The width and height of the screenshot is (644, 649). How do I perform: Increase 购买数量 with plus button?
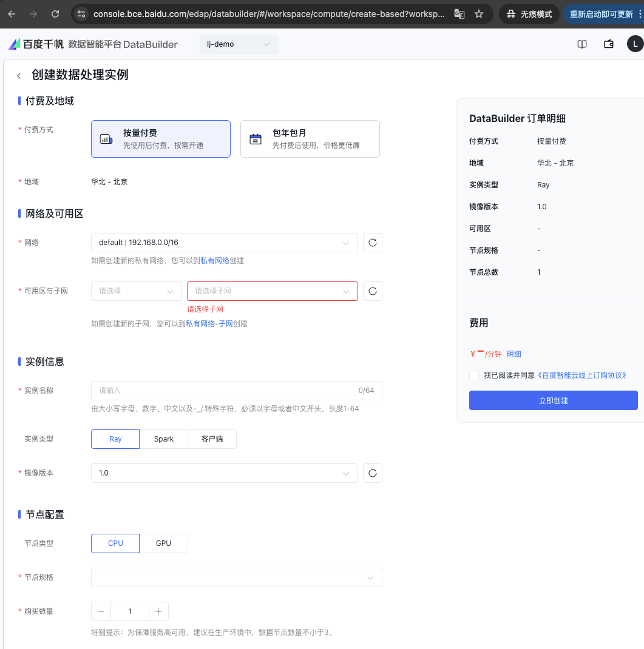pyautogui.click(x=158, y=611)
